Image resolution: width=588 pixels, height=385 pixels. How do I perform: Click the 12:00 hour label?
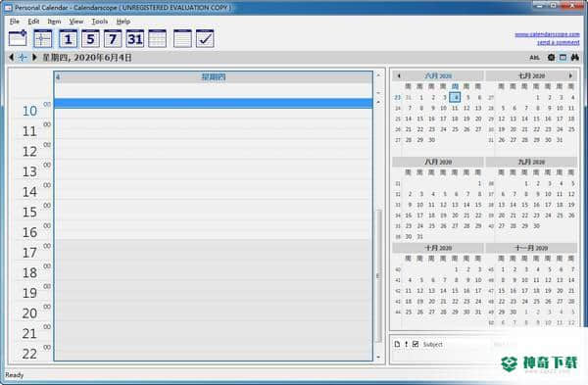pos(29,152)
